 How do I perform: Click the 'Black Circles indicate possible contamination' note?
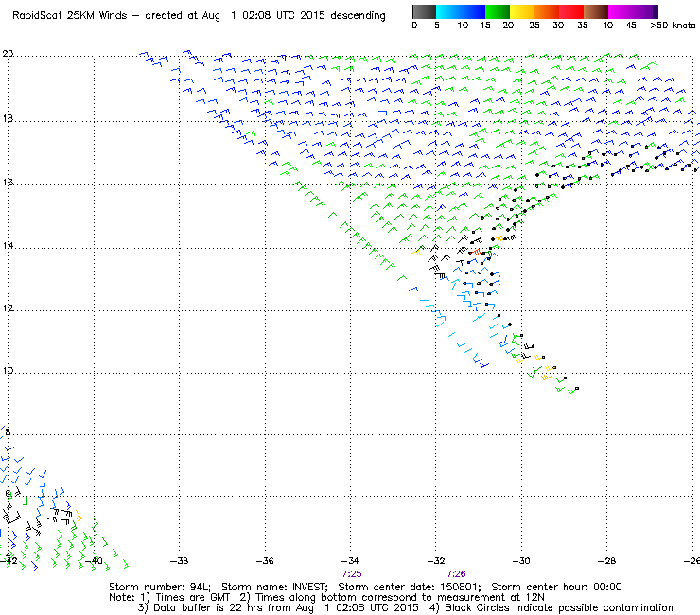coord(559,607)
